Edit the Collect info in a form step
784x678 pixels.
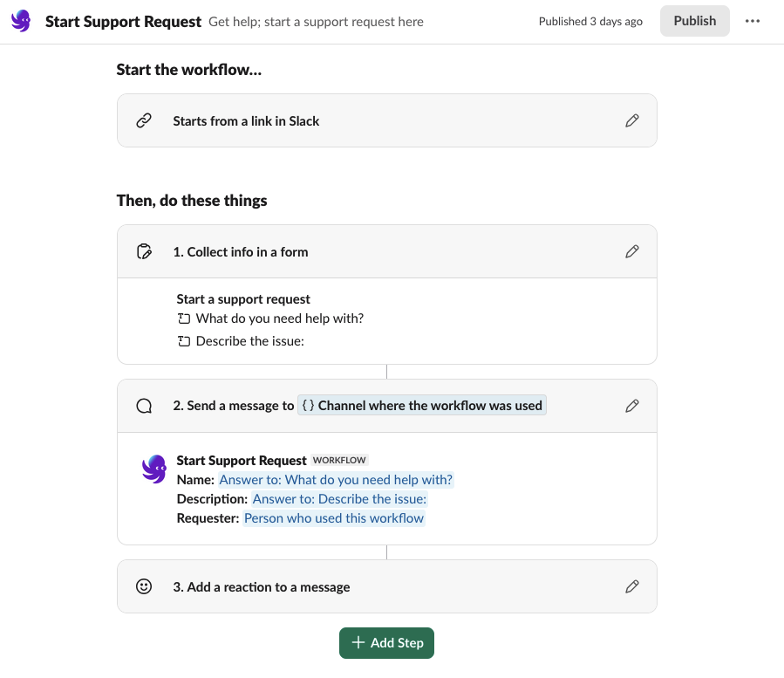coord(632,252)
